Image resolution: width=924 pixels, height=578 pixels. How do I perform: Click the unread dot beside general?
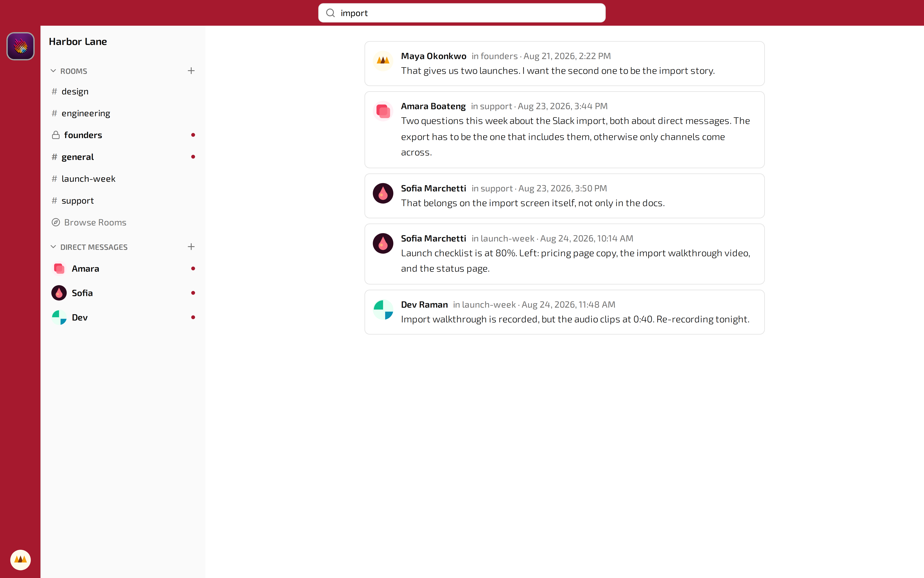click(193, 157)
